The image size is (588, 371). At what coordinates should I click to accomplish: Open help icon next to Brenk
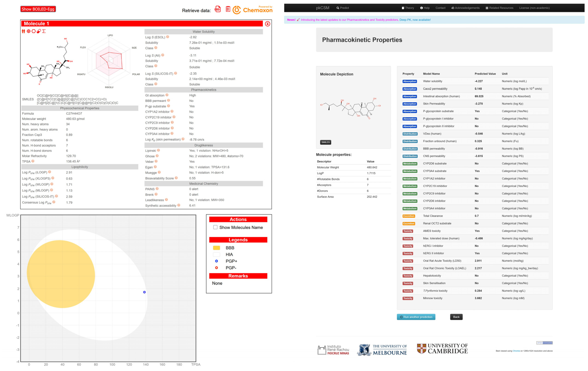pyautogui.click(x=156, y=194)
